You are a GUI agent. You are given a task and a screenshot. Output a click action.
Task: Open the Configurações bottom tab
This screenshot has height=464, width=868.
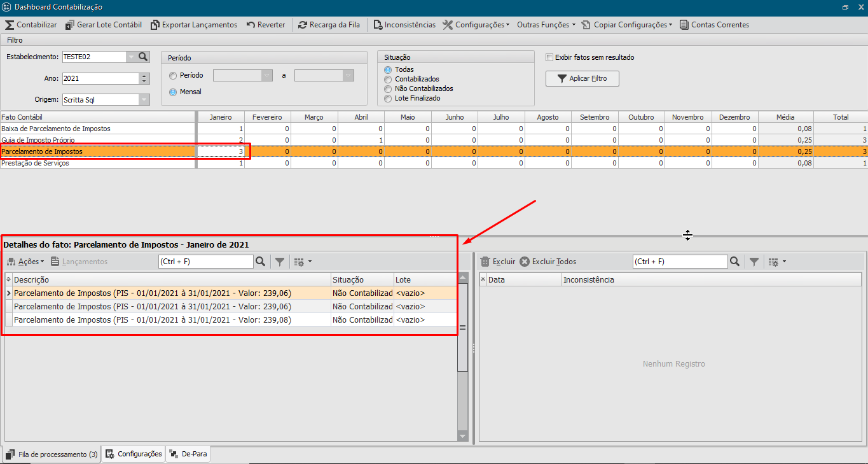click(x=134, y=454)
